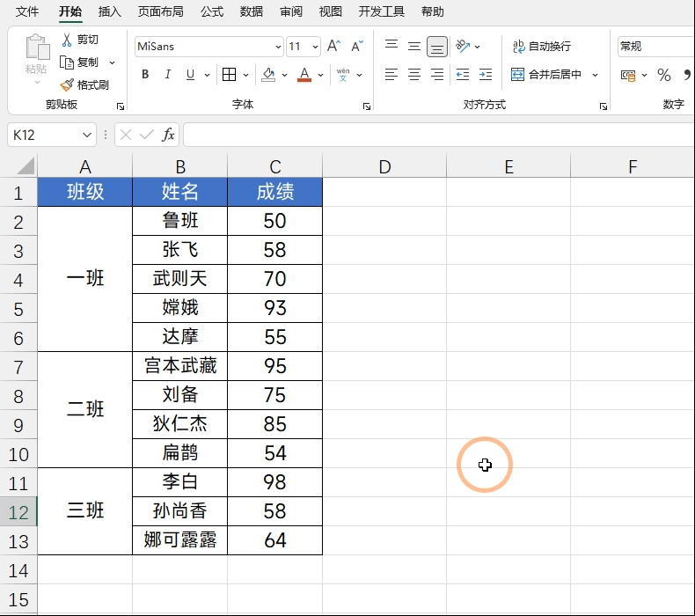Switch to the 插入 (Insert) tab
The width and height of the screenshot is (695, 616).
(109, 12)
